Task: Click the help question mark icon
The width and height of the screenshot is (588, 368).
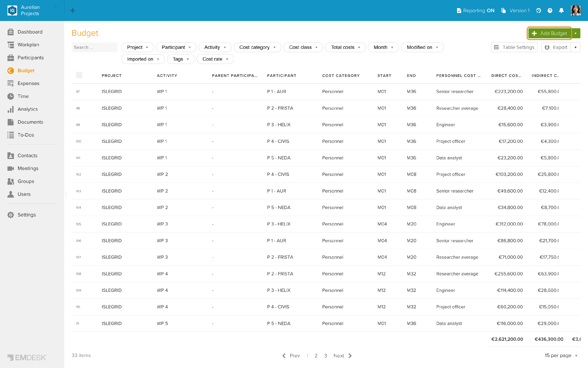Action: (x=550, y=10)
